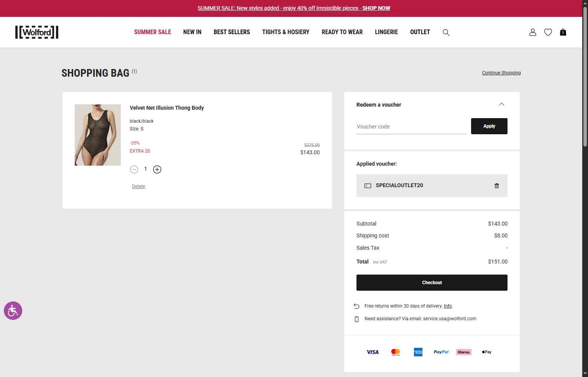588x377 pixels.
Task: Open the accessibility widget icon
Action: click(x=13, y=311)
